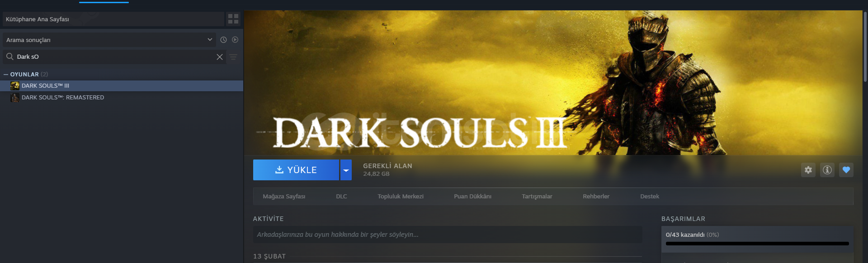Select DARK SOULS: REMASTERED in list
Image resolution: width=868 pixels, height=263 pixels.
click(x=122, y=98)
